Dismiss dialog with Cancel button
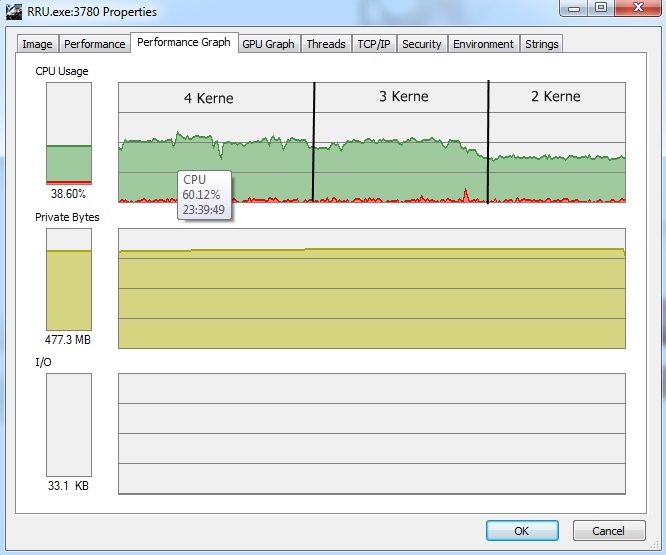Viewport: 666px width, 555px height. coord(609,531)
